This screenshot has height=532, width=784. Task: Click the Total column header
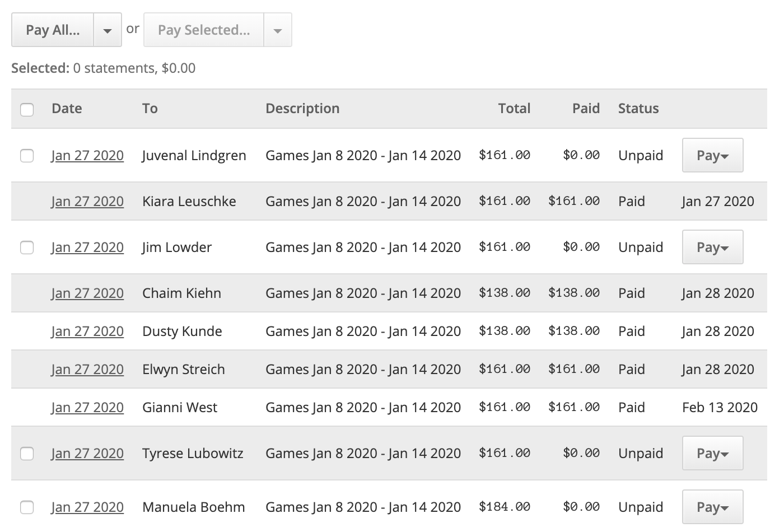[x=514, y=108]
